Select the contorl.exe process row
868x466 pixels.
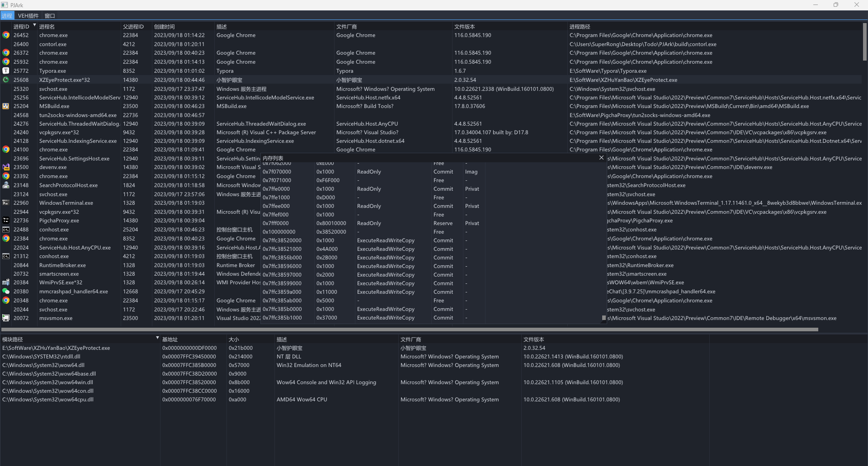431,44
